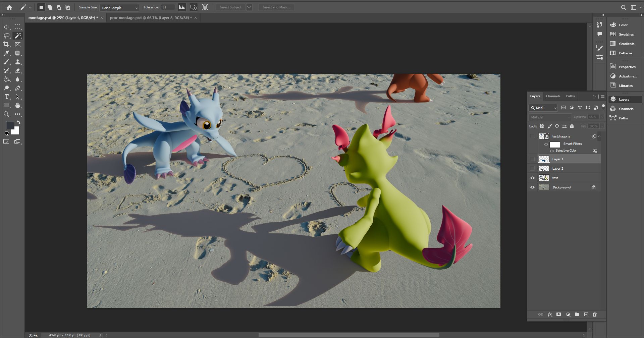The image size is (644, 338).
Task: Select the Brush tool
Action: pos(6,62)
